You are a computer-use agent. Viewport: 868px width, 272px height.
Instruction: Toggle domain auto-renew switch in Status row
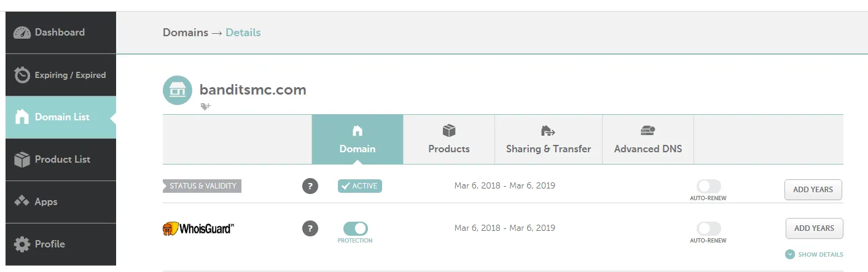pyautogui.click(x=708, y=186)
